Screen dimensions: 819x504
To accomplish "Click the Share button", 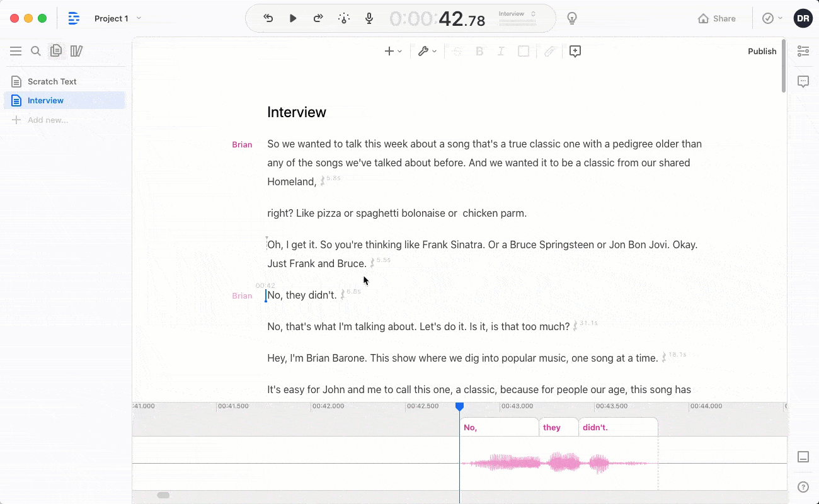I will tap(717, 18).
